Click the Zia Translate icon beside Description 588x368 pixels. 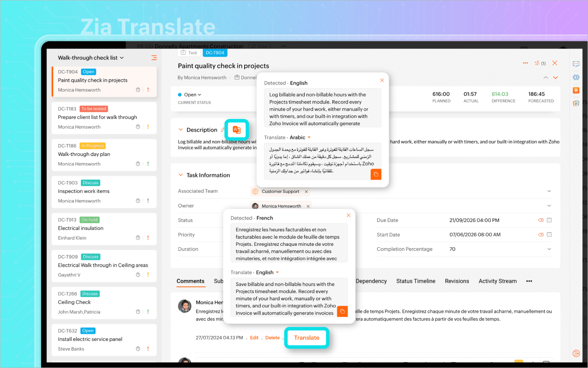(x=237, y=130)
